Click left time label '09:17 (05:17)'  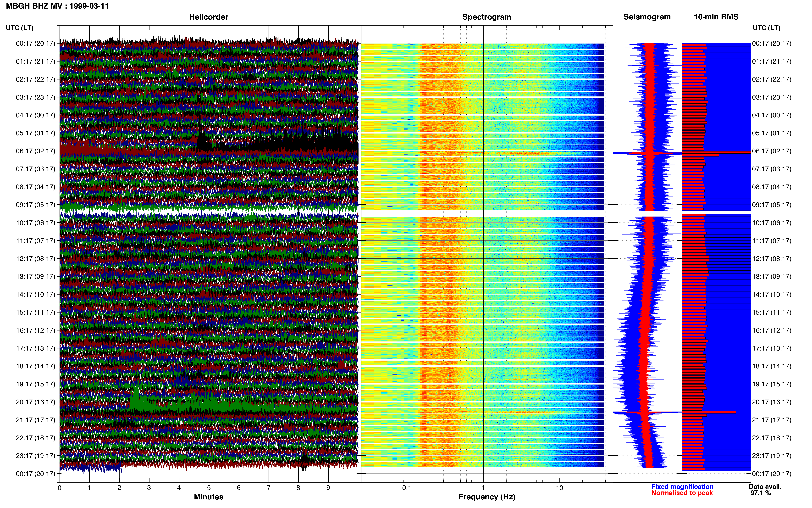pos(36,205)
